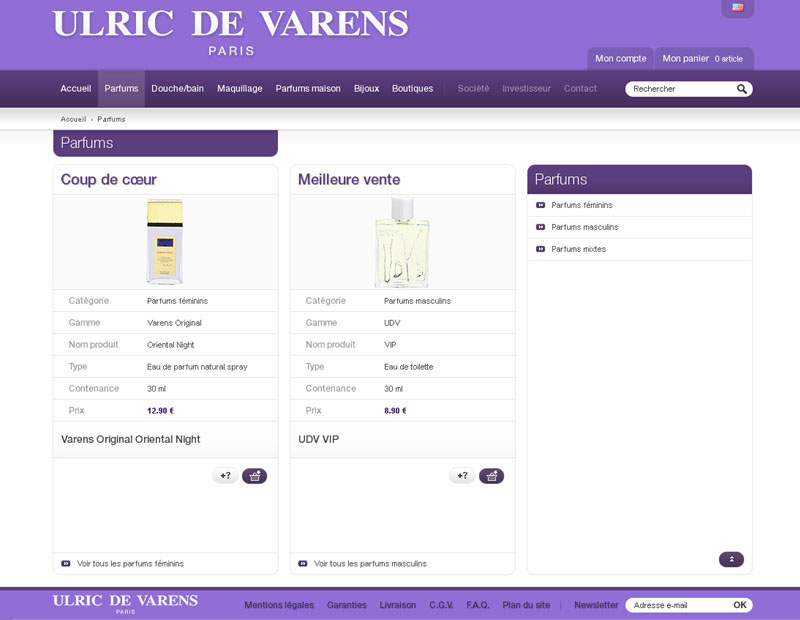The width and height of the screenshot is (800, 620).
Task: Open Parfums féminins sidebar link
Action: (582, 205)
